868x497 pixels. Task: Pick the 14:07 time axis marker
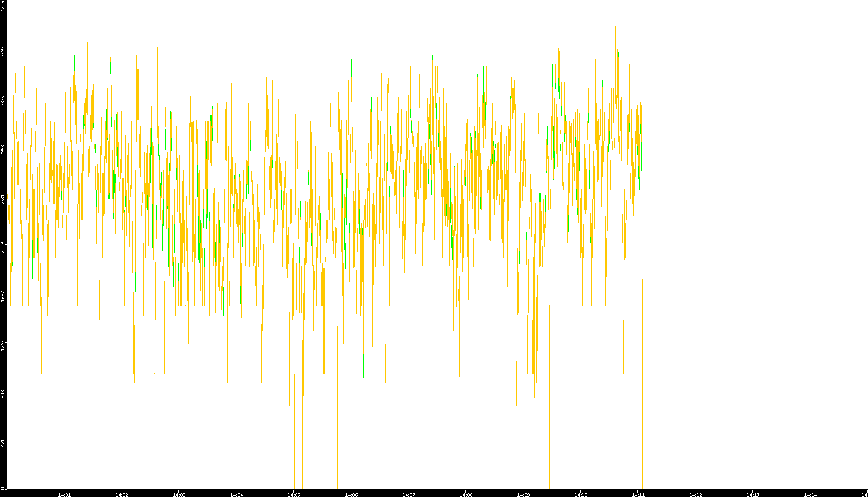[408, 494]
